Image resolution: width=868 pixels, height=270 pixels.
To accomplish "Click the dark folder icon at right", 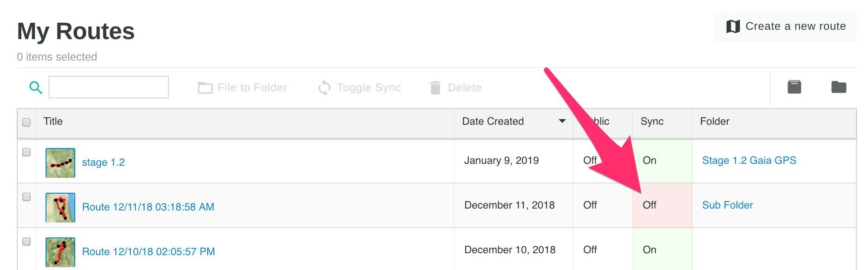I will pyautogui.click(x=838, y=87).
